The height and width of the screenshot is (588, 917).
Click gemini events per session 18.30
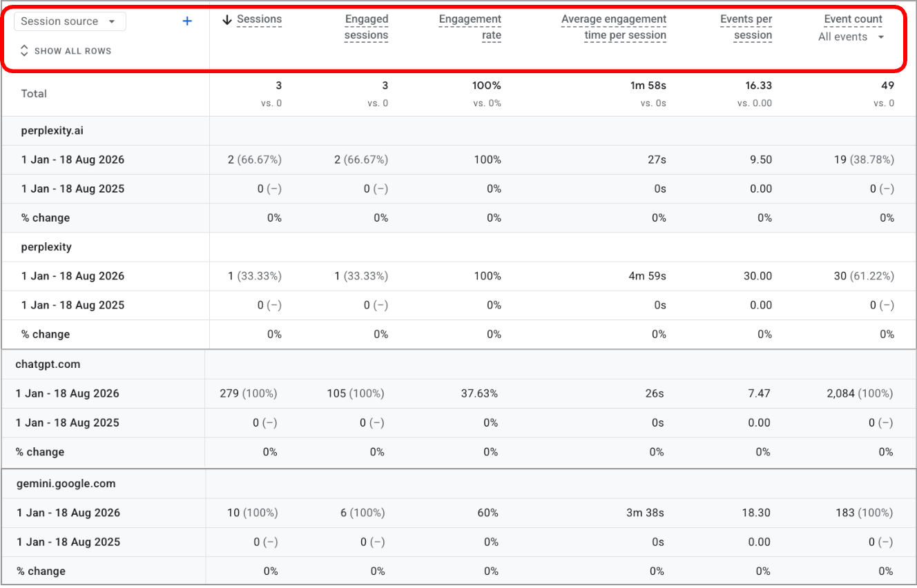pyautogui.click(x=757, y=513)
